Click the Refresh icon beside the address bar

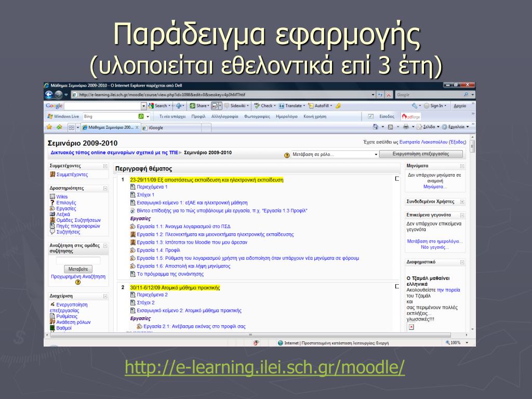pos(380,95)
